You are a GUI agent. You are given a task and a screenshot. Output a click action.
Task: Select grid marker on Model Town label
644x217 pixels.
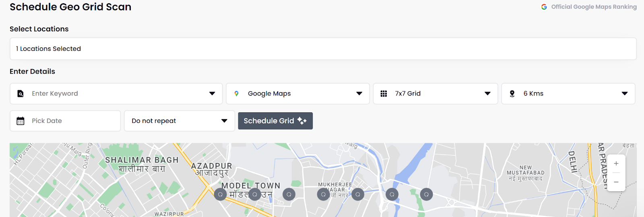(x=255, y=194)
